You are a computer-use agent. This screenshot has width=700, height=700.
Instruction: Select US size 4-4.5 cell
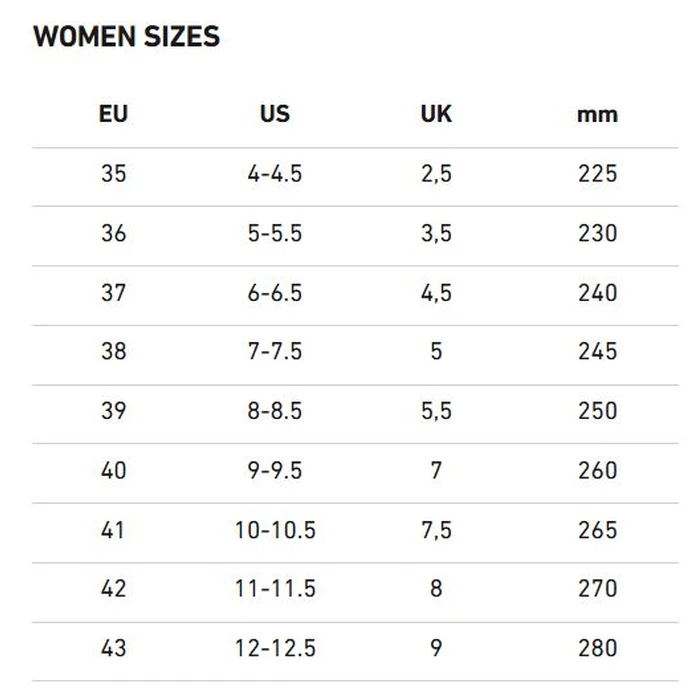[x=275, y=173]
